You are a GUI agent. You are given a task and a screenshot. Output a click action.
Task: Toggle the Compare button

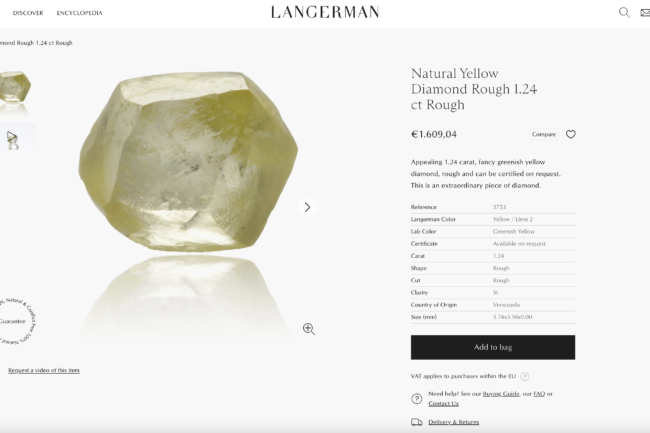544,134
